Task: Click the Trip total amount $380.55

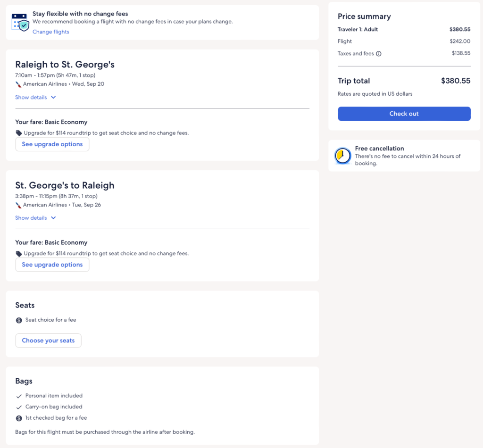Action: (x=455, y=81)
